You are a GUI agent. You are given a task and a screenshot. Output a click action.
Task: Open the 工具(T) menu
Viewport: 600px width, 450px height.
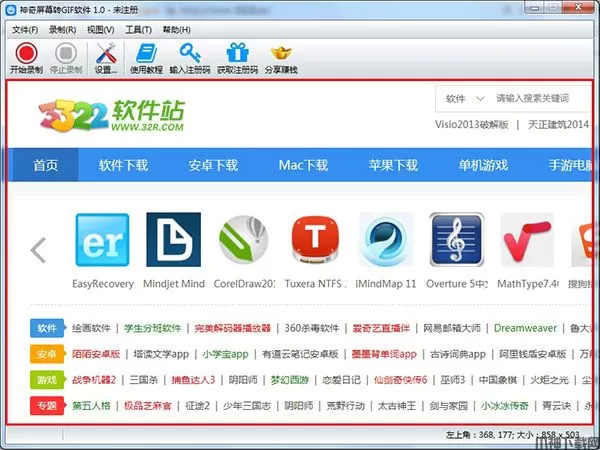[138, 30]
